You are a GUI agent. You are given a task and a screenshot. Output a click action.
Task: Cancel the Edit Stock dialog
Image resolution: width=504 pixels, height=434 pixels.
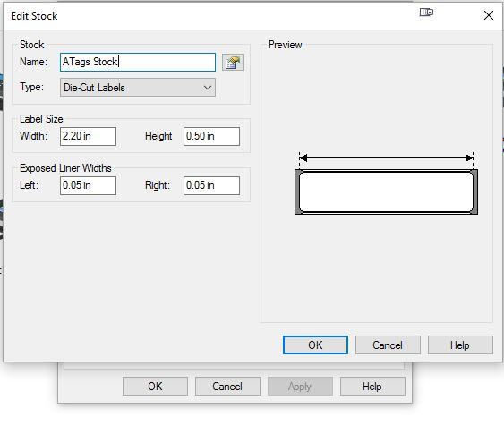[x=388, y=345]
